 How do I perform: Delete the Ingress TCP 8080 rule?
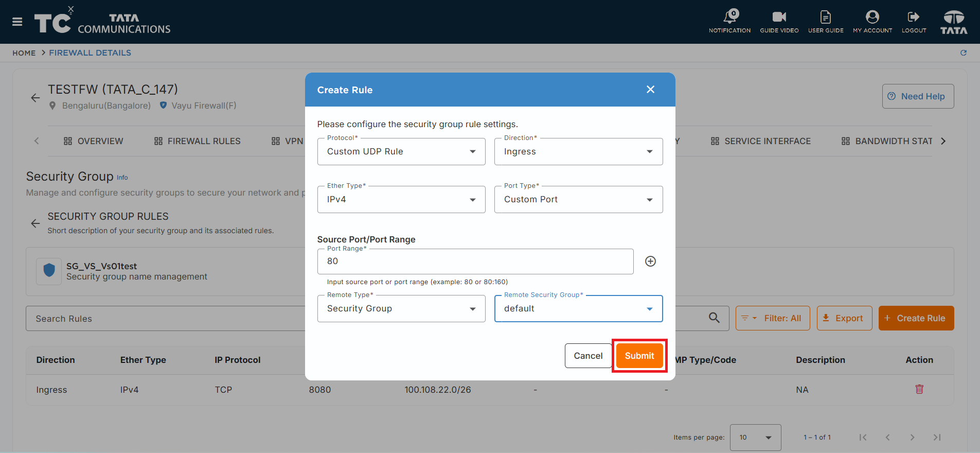(x=919, y=389)
